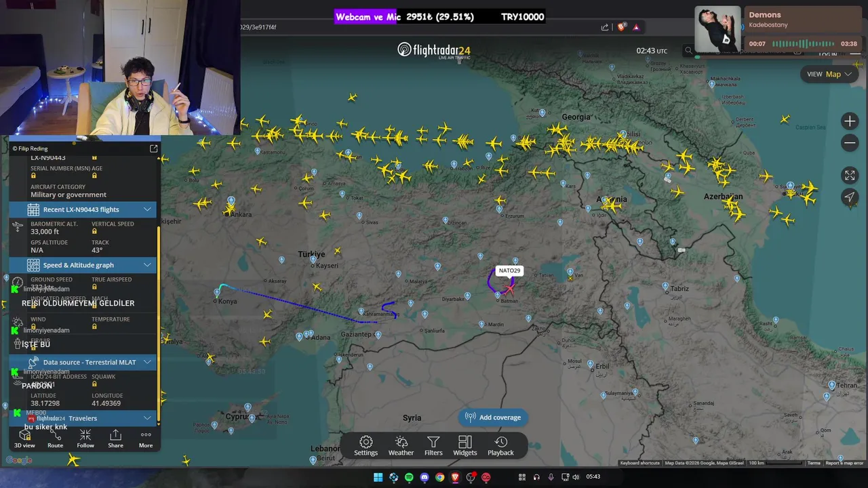Toggle fullscreen map view

(x=850, y=176)
